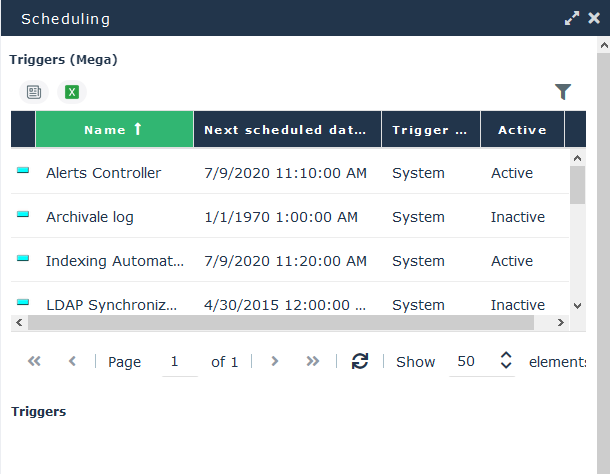
Task: Click the vertical scrollbar down arrow
Action: 577,305
